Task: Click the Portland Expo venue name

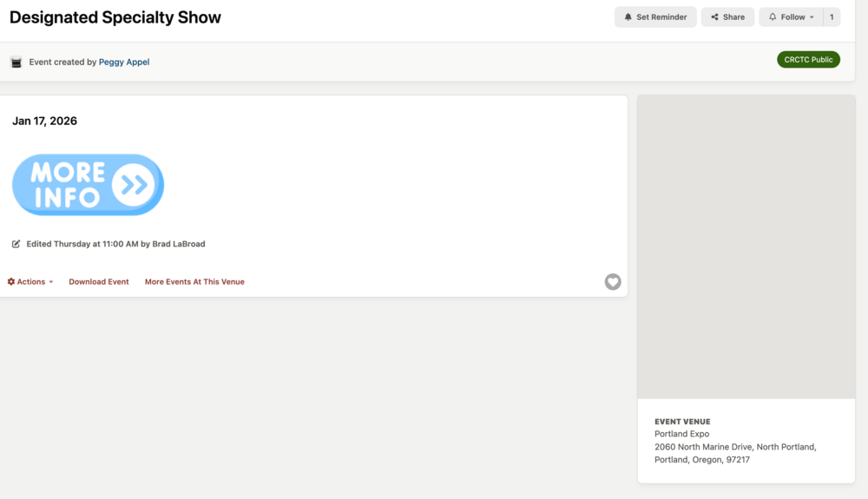Action: coord(681,434)
